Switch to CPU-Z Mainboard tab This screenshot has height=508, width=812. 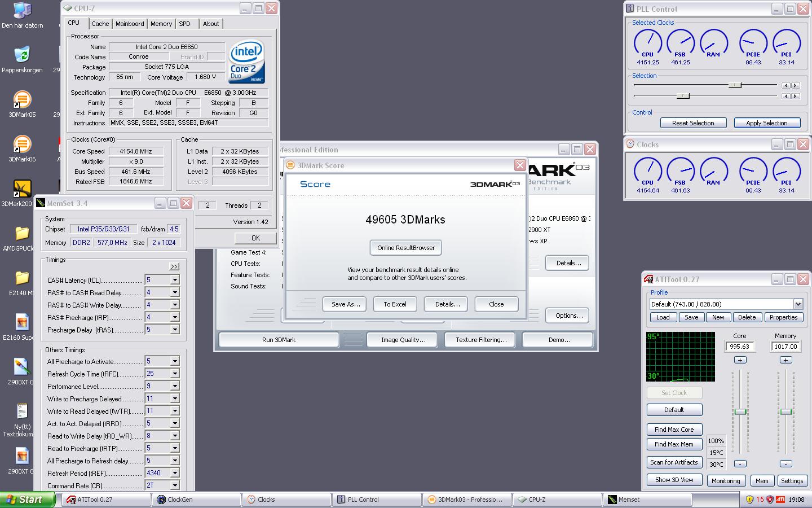pos(130,24)
